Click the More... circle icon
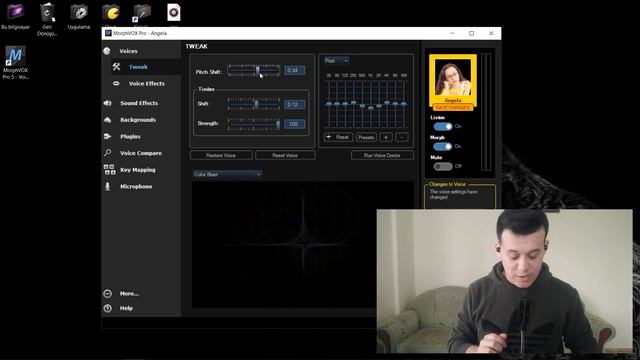 click(x=107, y=293)
